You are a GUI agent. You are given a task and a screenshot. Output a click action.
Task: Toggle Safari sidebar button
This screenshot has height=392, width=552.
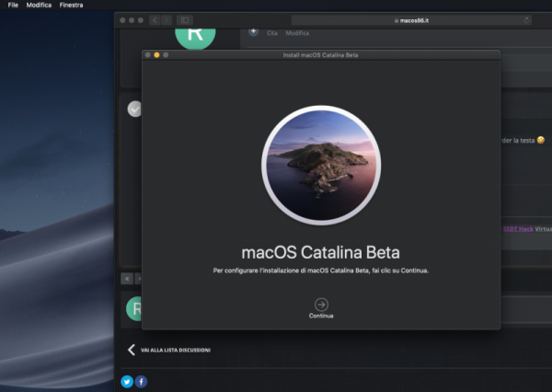(x=185, y=20)
